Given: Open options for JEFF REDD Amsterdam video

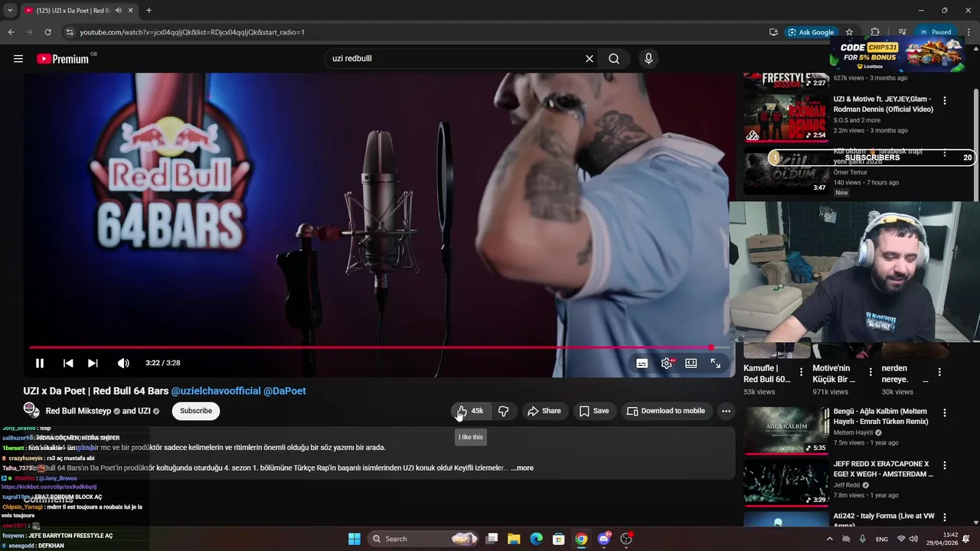Looking at the screenshot, I should point(945,465).
